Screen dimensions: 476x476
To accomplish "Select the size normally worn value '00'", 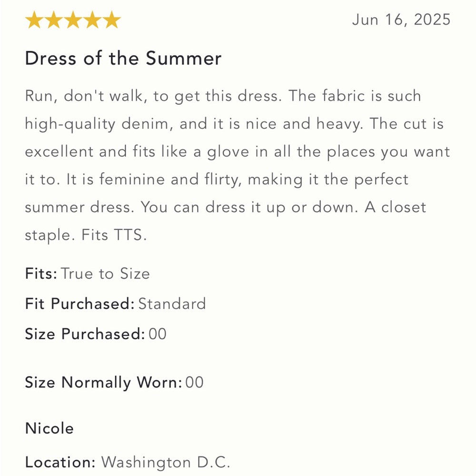I will point(194,382).
